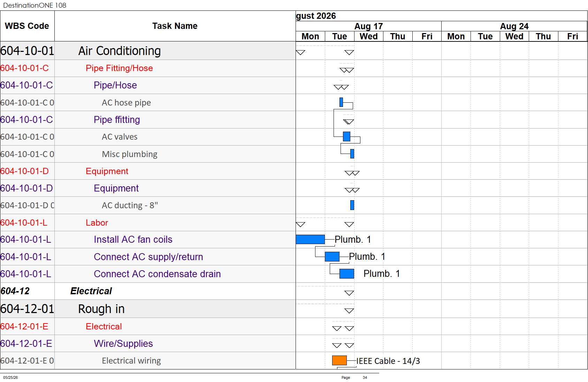The image size is (588, 382).
Task: Select the Connect AC supply/return task
Action: click(148, 257)
